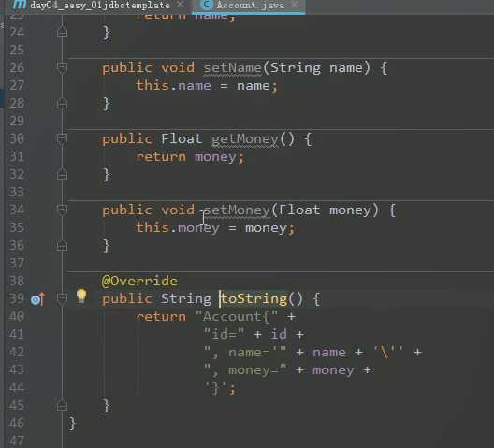Click 'return money;' on line 31
Screen dimensions: 494x448
tap(190, 157)
